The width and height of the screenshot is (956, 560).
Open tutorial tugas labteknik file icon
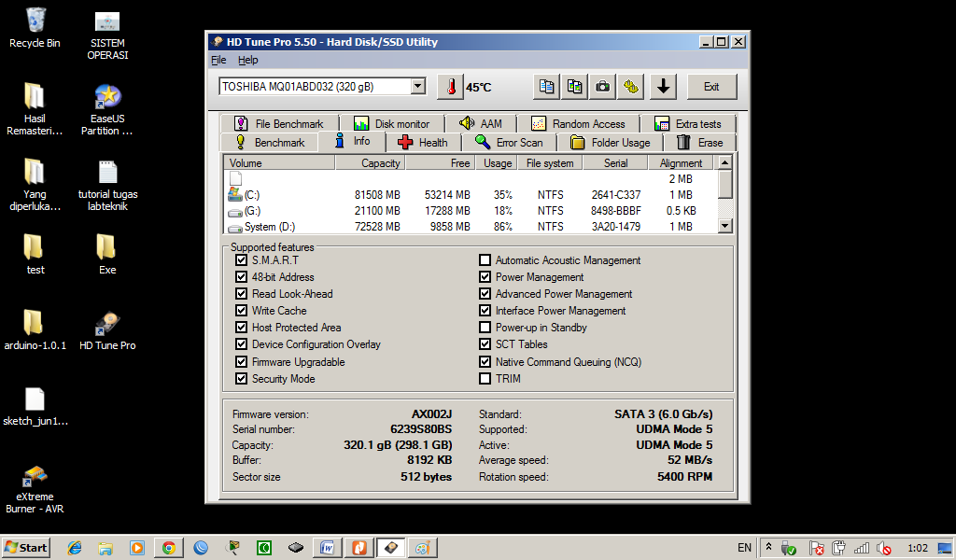107,185
